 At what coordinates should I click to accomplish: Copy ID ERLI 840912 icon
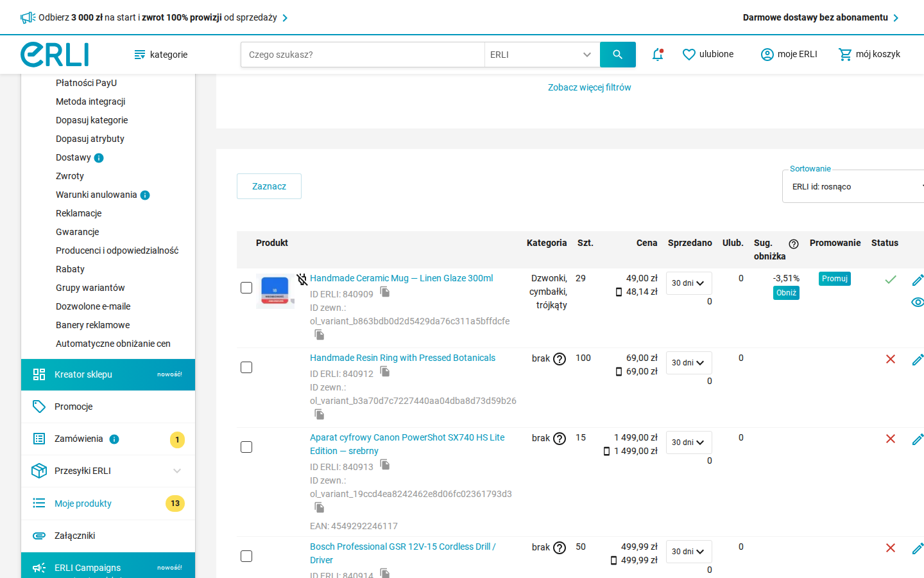pyautogui.click(x=385, y=372)
